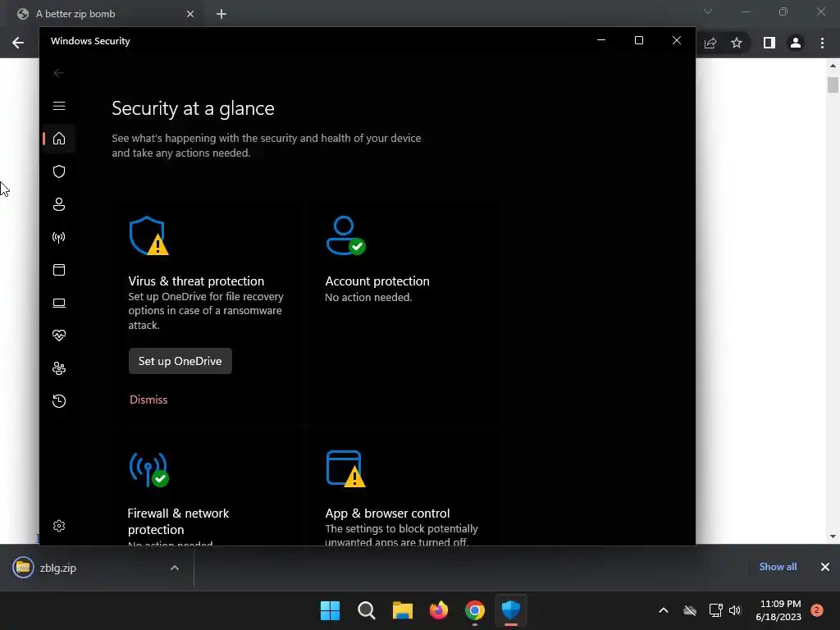Open the Chrome profile avatar
Screen dimensions: 840x630
tap(796, 43)
